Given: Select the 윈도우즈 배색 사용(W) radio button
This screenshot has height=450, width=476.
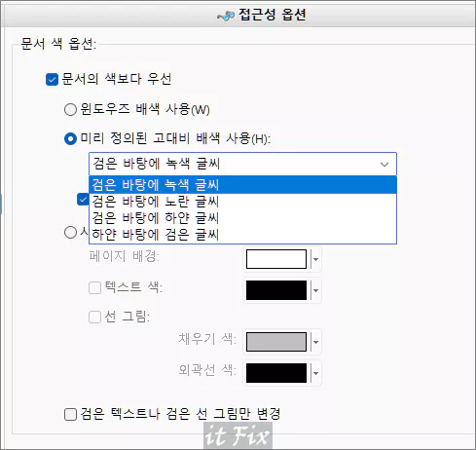Looking at the screenshot, I should click(70, 109).
